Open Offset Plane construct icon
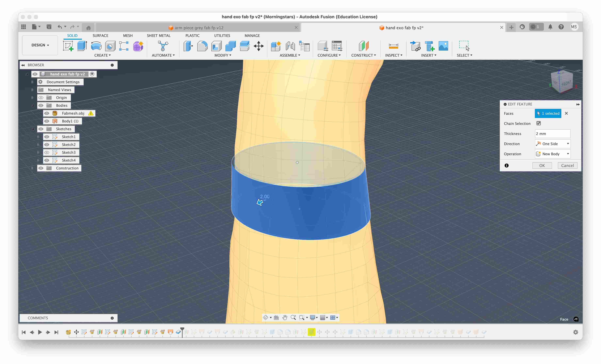601x364 pixels. pyautogui.click(x=364, y=46)
